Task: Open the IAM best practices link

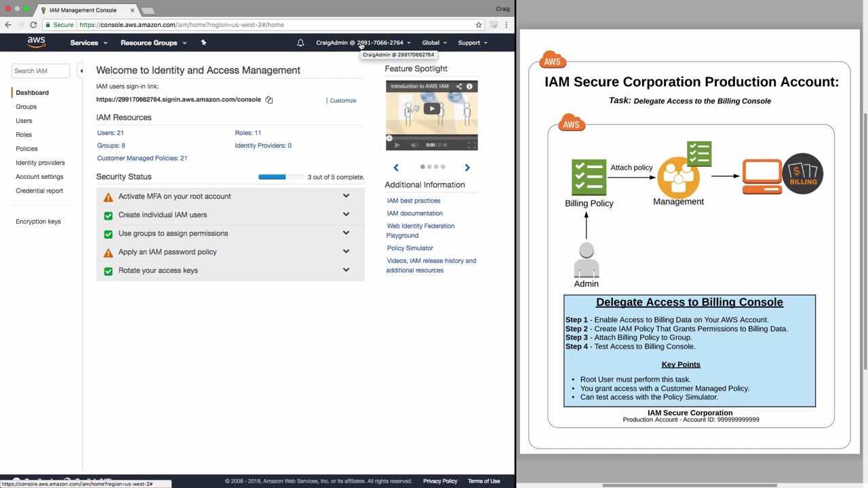Action: tap(414, 201)
